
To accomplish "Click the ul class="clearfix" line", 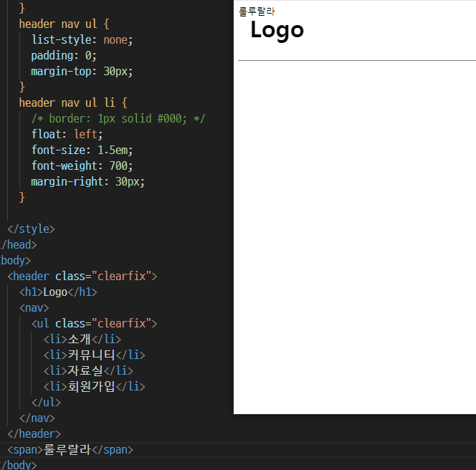I will click(x=94, y=323).
